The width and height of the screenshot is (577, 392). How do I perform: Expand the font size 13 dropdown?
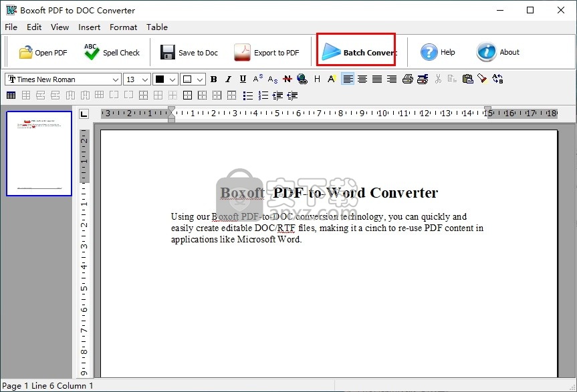pos(145,79)
